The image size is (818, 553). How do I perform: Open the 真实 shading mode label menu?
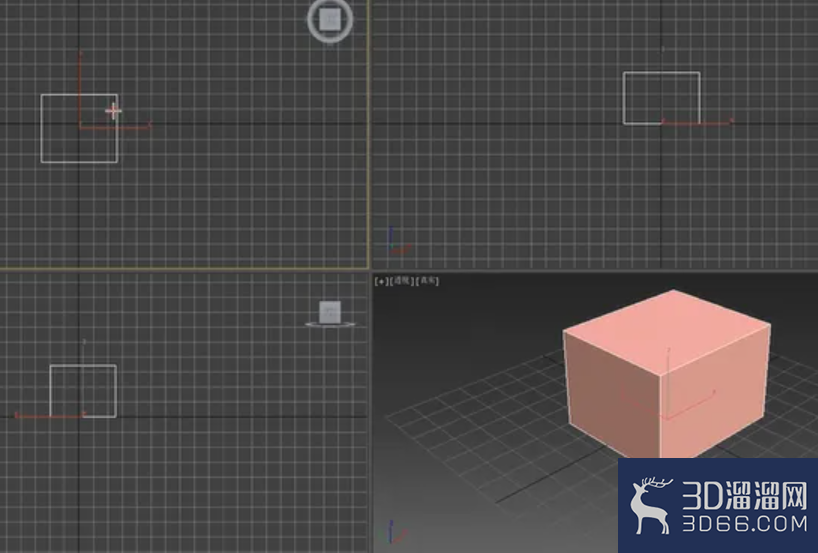click(x=427, y=281)
